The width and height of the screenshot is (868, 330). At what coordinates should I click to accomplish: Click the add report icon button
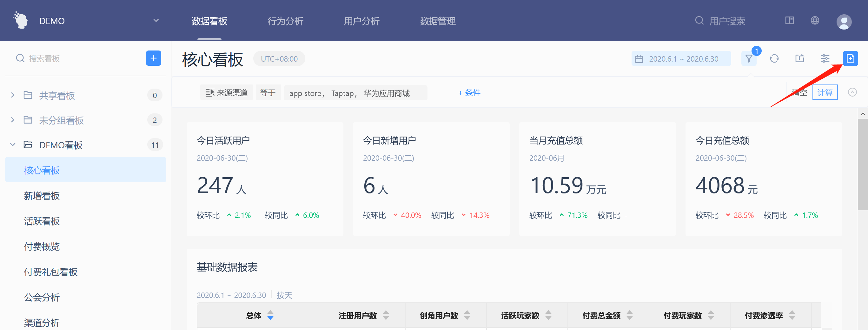pos(851,59)
